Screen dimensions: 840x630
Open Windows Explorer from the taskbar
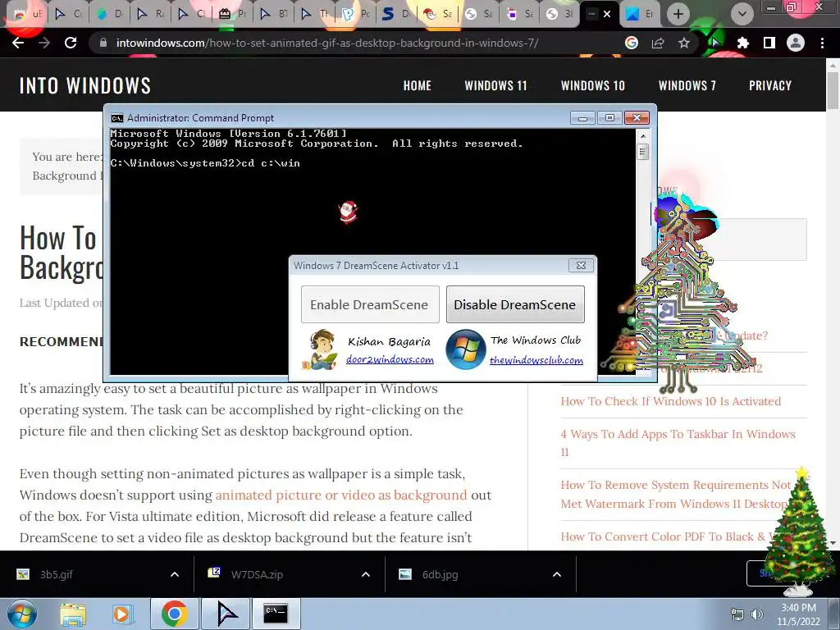[x=73, y=614]
